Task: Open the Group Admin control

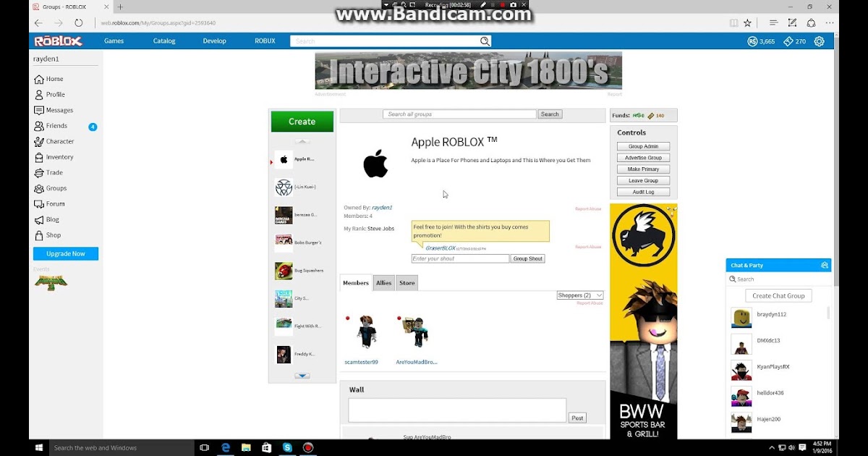Action: pos(644,146)
